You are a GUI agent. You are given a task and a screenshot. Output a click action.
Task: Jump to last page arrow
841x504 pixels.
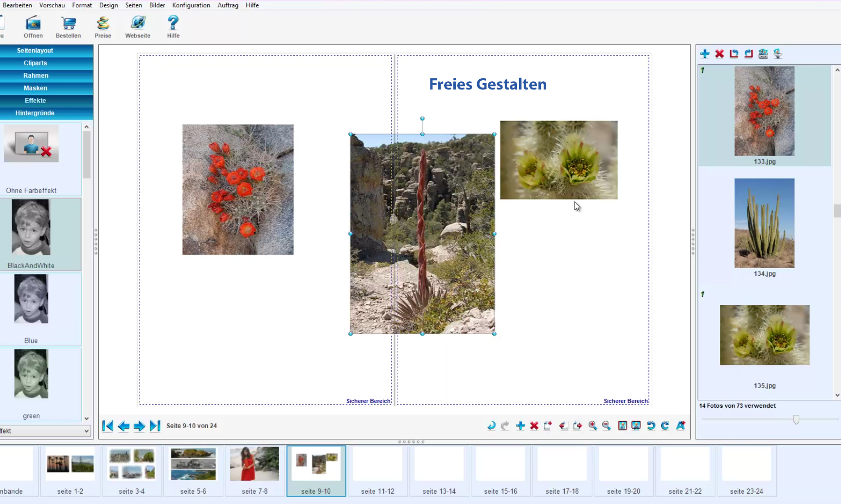pyautogui.click(x=155, y=426)
